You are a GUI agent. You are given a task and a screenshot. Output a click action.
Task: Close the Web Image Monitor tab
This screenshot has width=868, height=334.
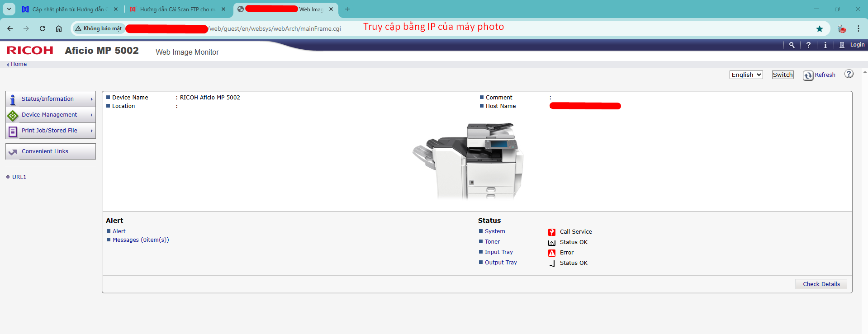click(x=331, y=9)
